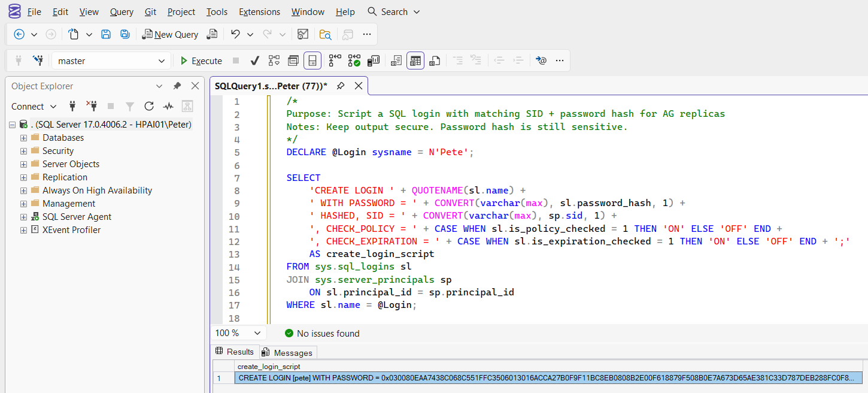Click the Execute button
The height and width of the screenshot is (393, 868).
(201, 61)
